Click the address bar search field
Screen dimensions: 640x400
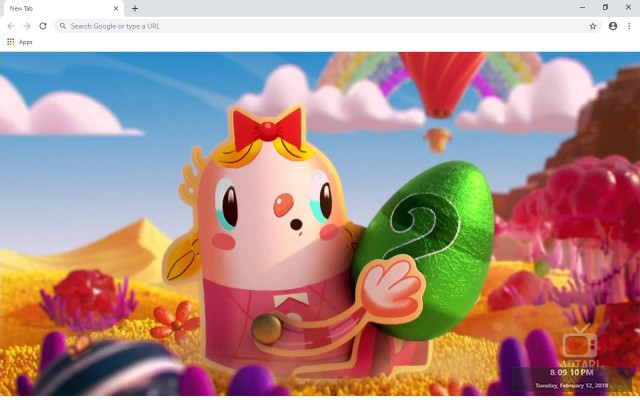(328, 26)
